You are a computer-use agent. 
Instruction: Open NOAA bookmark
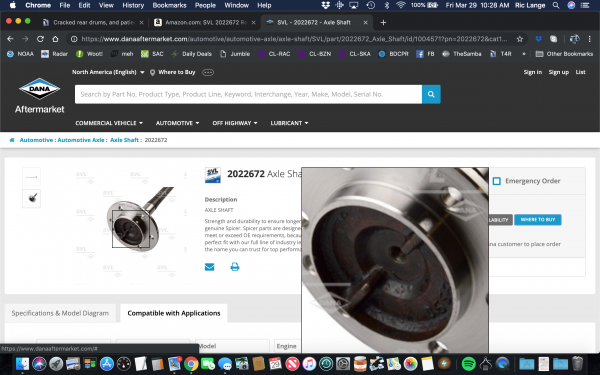[21, 54]
